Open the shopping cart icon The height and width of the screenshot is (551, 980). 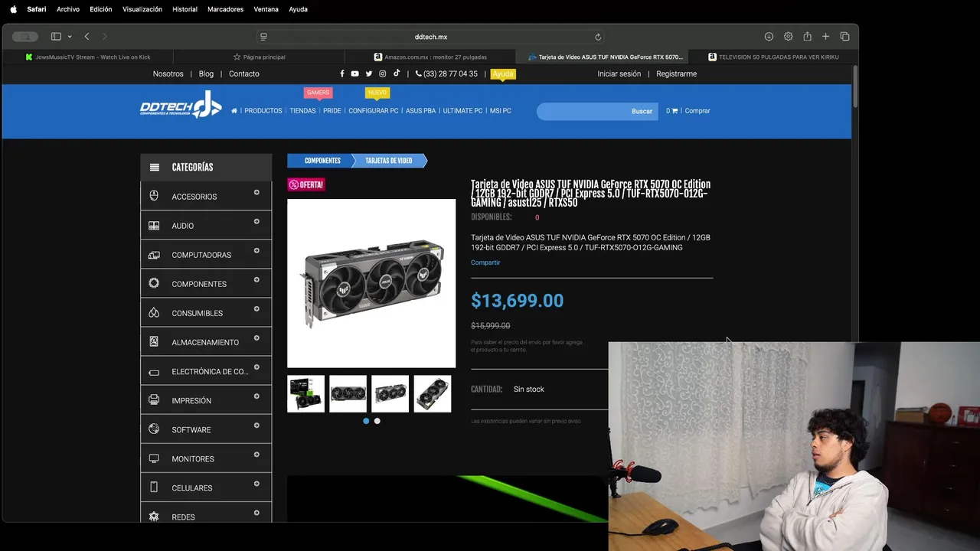coord(675,111)
